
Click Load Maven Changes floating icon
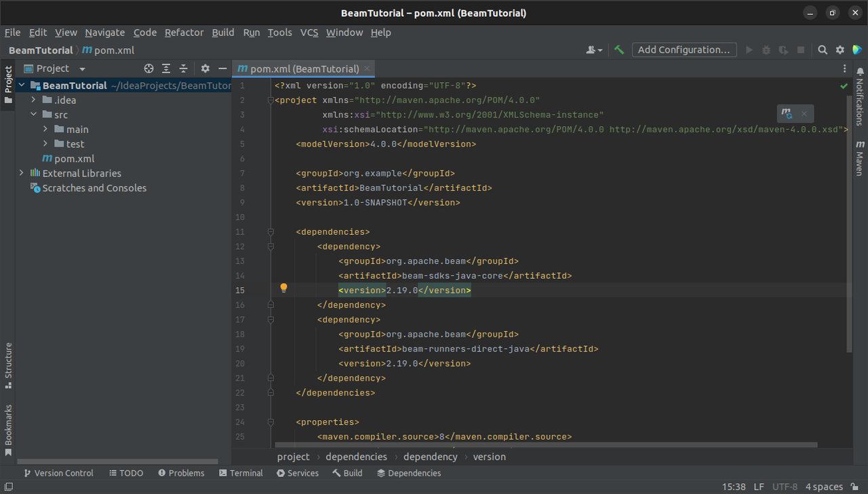[x=787, y=113]
